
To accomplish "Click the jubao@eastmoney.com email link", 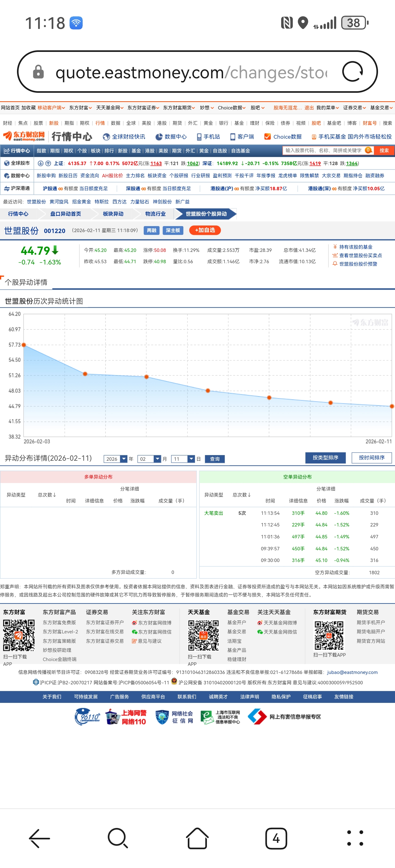I will pos(352,672).
